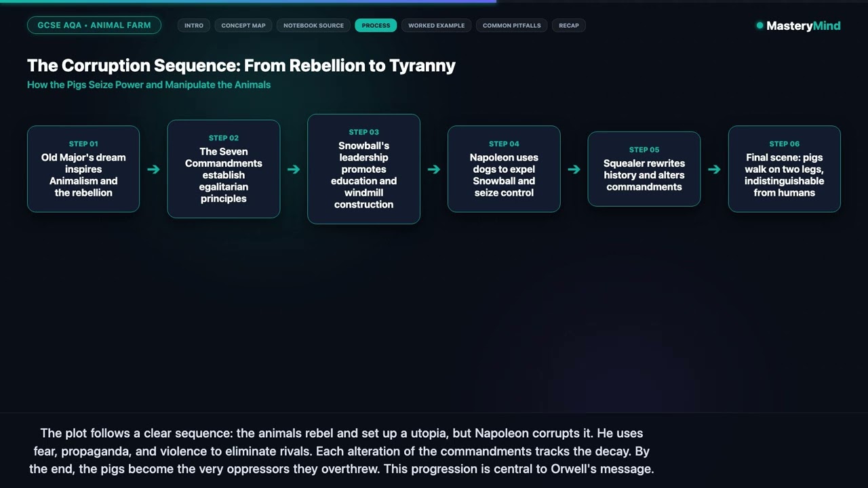The width and height of the screenshot is (868, 488).
Task: Select the Step 06 final scene card
Action: point(785,169)
